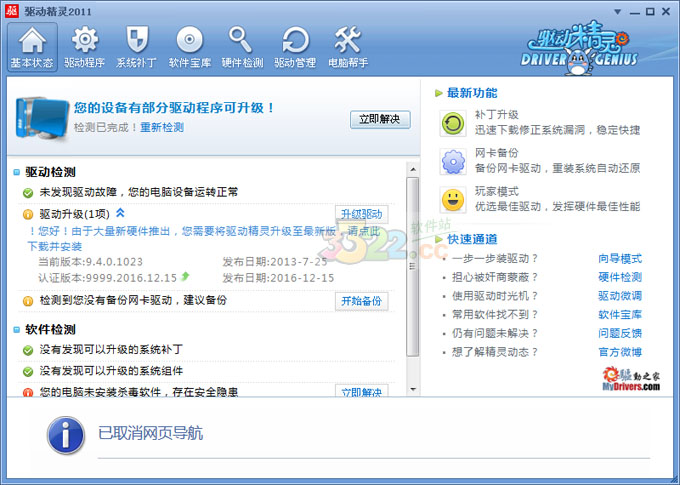Click the 驱动检测 section heading
Screen dimensions: 680x485
click(x=50, y=172)
